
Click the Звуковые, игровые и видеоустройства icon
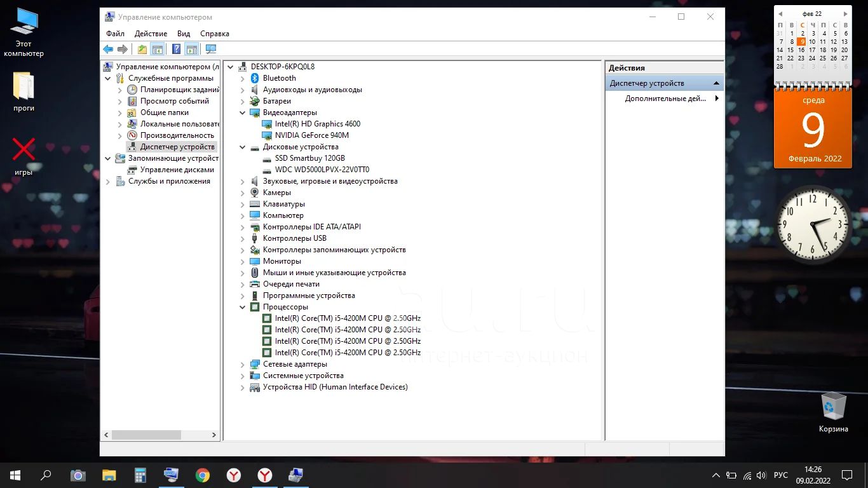click(x=255, y=181)
